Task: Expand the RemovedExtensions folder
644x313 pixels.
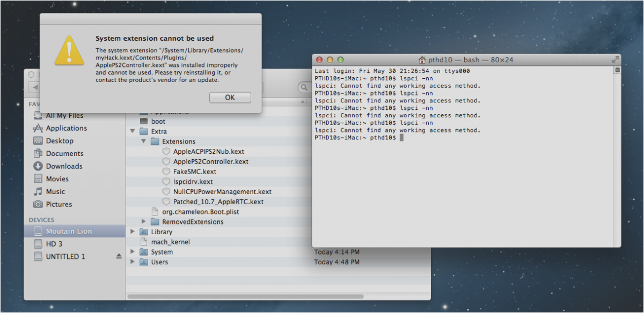Action: (144, 221)
